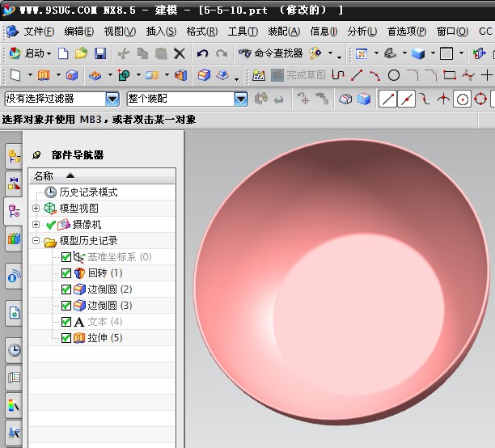Screen dimensions: 495x448
Task: Open a file with the folder icon
Action: click(x=81, y=53)
